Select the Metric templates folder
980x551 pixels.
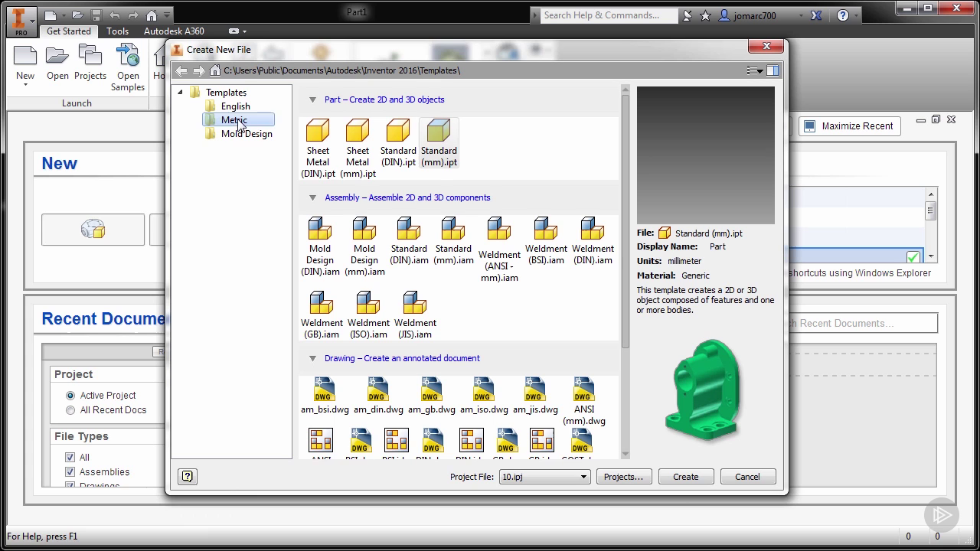pos(238,120)
